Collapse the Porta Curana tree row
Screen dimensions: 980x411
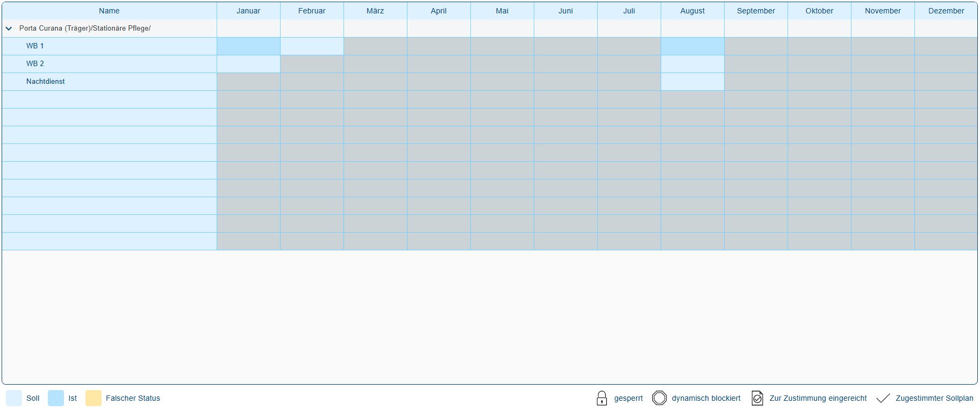(9, 28)
